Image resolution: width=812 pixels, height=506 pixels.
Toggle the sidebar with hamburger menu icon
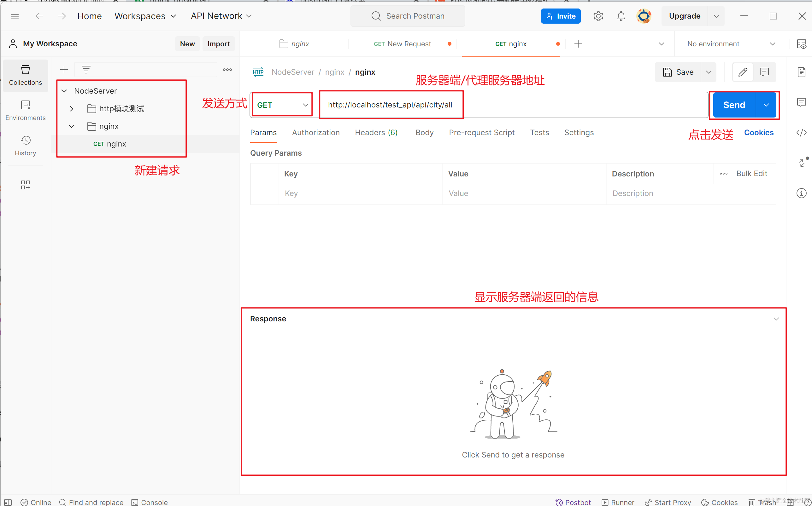(15, 16)
